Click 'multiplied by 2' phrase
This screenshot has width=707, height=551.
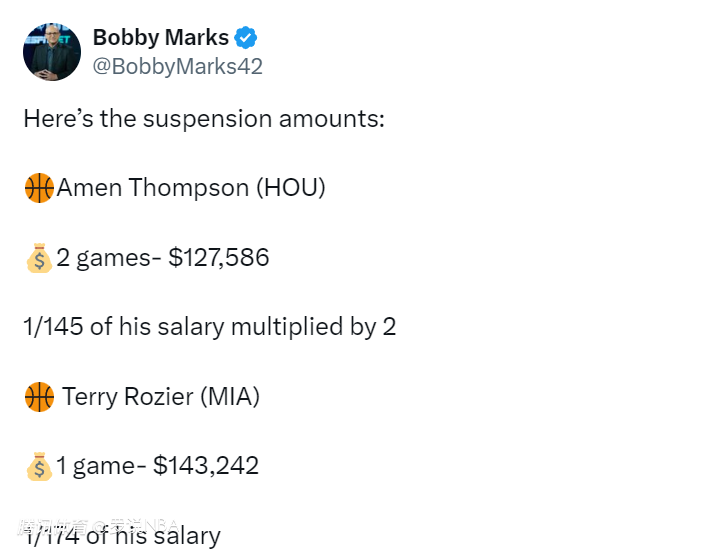pos(313,326)
